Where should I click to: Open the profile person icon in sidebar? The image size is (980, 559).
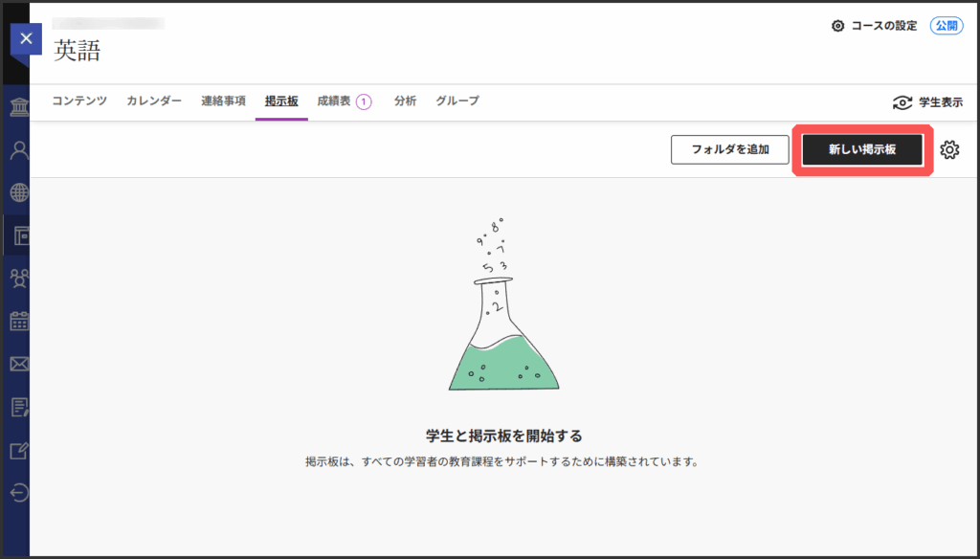(x=18, y=149)
